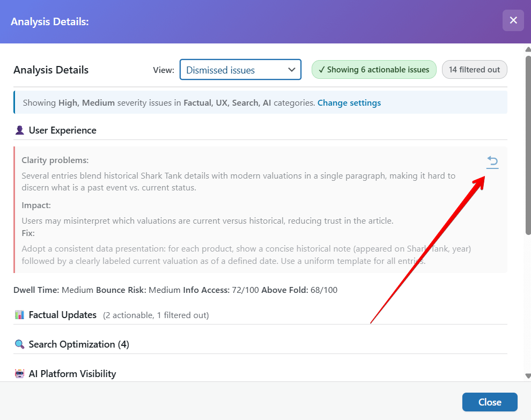Click the Factual Updates bar chart icon

pyautogui.click(x=20, y=315)
